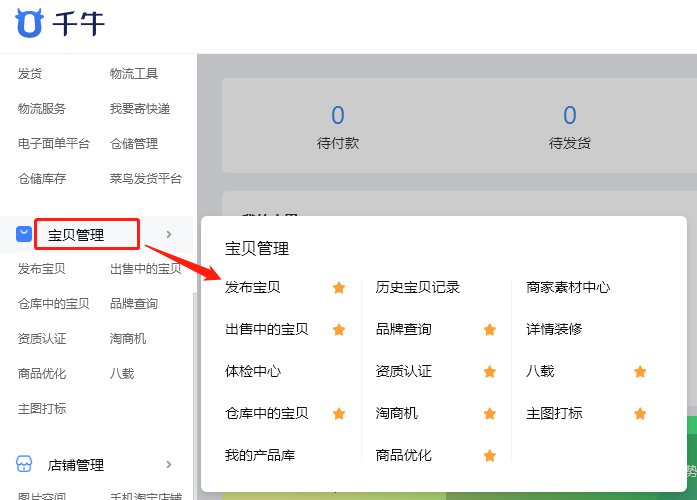Click the Qianniu bull logo icon

pyautogui.click(x=29, y=23)
